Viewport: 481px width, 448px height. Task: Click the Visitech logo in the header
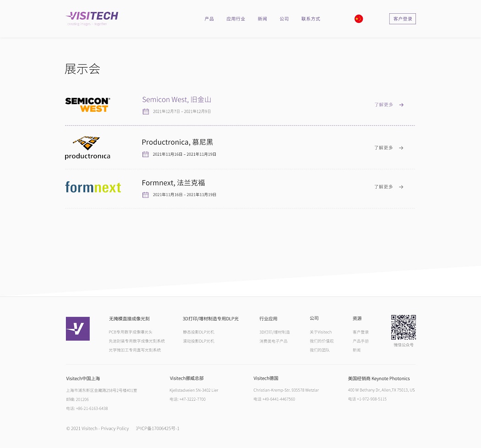92,18
